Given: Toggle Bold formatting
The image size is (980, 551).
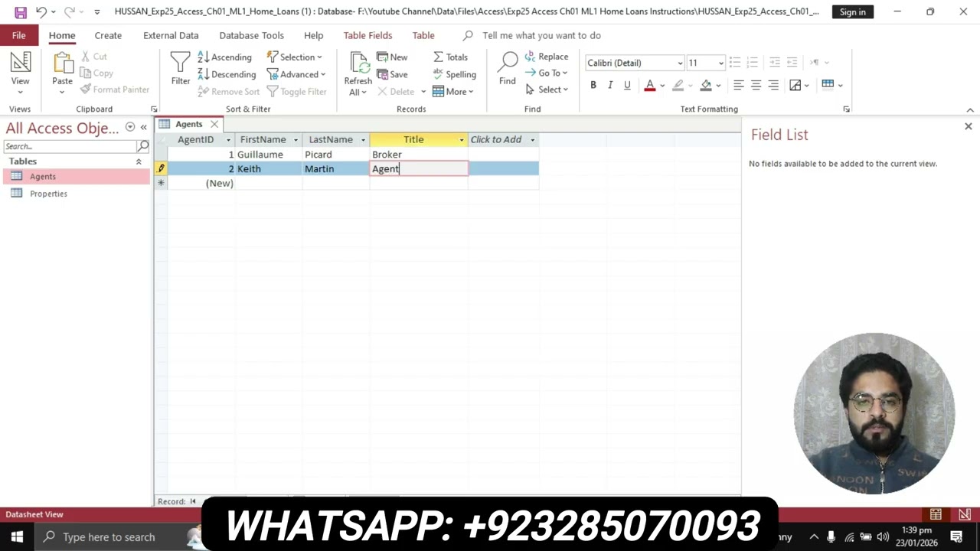Looking at the screenshot, I should point(593,85).
